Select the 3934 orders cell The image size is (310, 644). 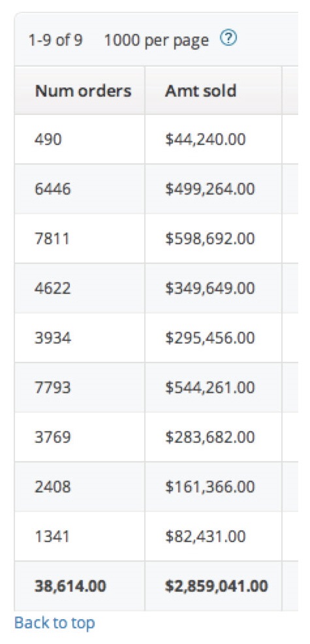[x=79, y=338]
